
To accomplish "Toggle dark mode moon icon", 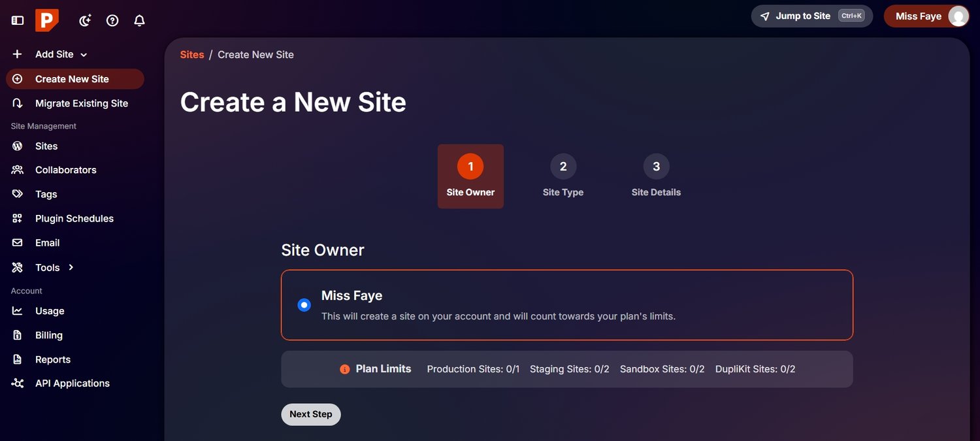I will point(85,20).
